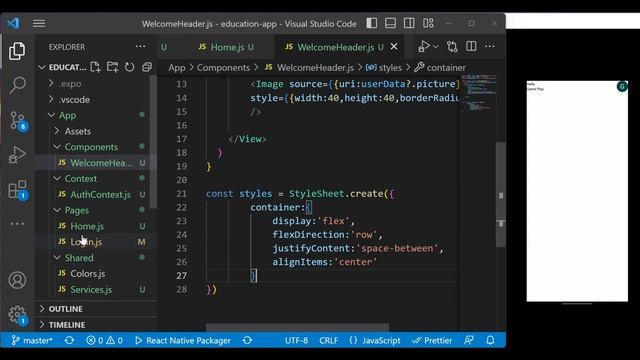Click the Prettier status item
Screen dimensions: 640x360
pos(432,340)
